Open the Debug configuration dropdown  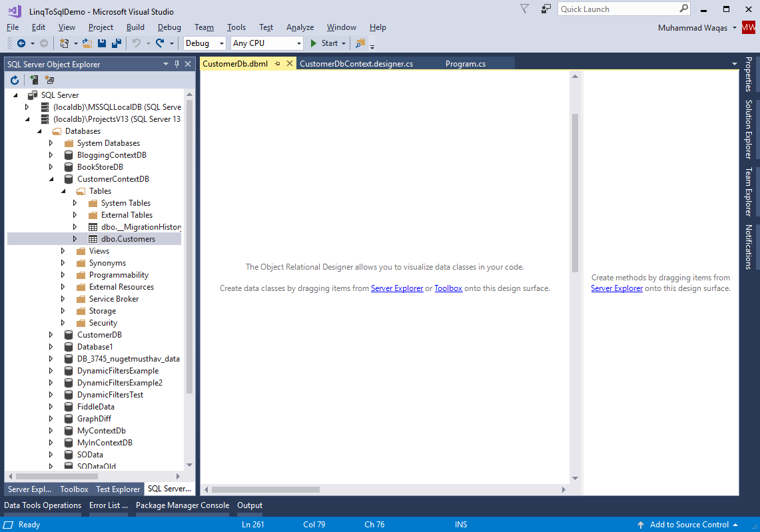pyautogui.click(x=222, y=43)
